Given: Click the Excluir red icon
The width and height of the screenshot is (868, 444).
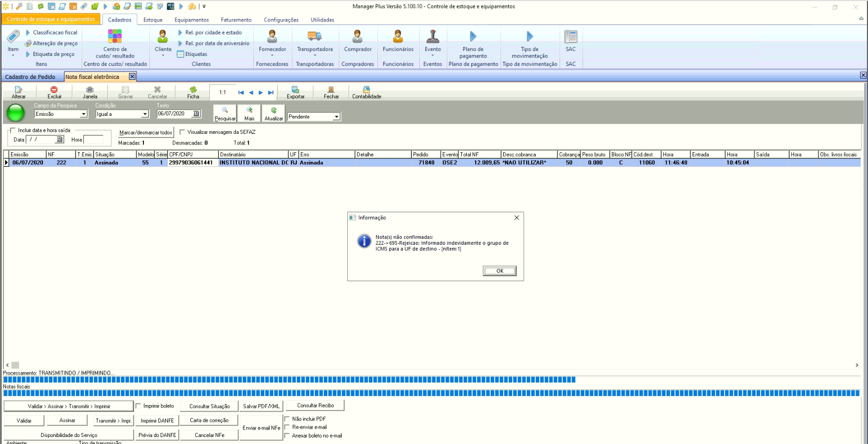Looking at the screenshot, I should pos(54,90).
